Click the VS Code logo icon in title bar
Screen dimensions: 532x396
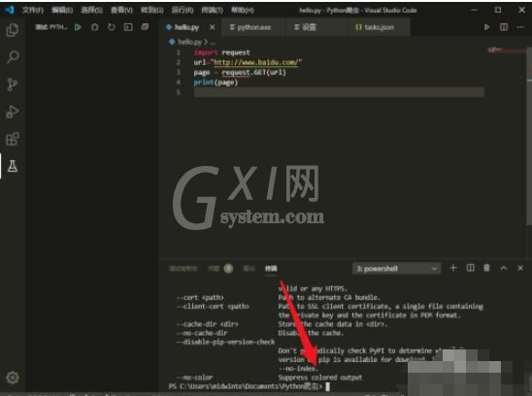[10, 10]
